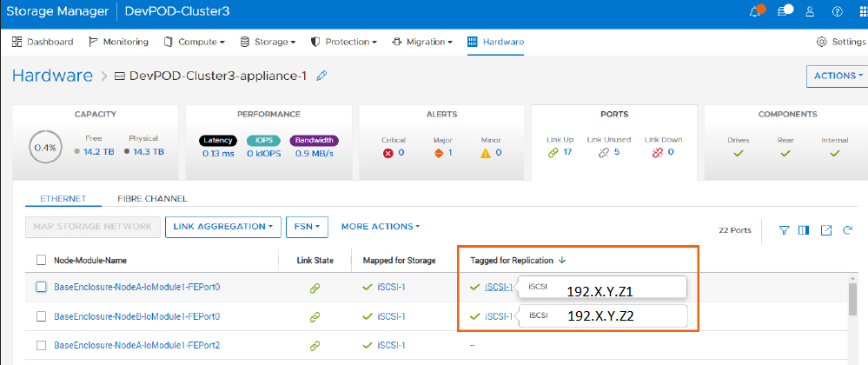Check BaseEnclosure-NodeA-IoModule1-FEPort0 row checkbox

point(42,287)
